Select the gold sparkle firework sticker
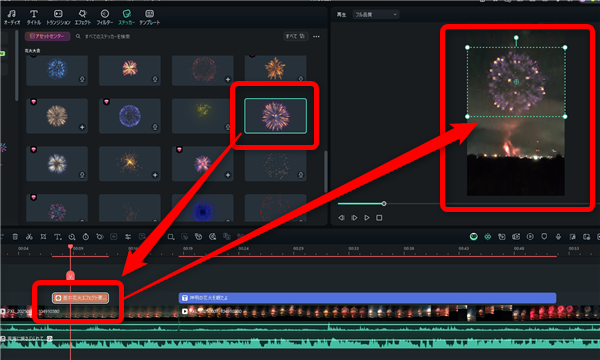Viewport: 600px width, 360px height. click(x=130, y=164)
